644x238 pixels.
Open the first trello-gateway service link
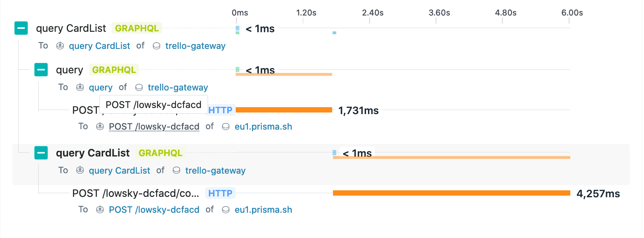pos(195,46)
